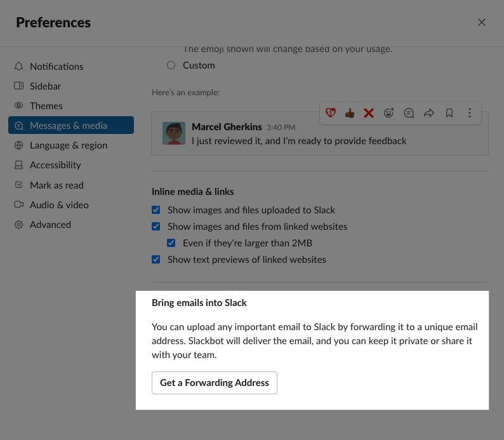Click the Marcel Gherkins name
504x440 pixels.
point(227,127)
